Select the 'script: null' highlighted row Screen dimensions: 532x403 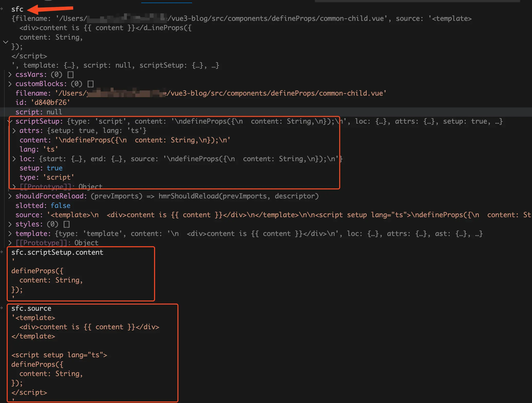pos(39,112)
